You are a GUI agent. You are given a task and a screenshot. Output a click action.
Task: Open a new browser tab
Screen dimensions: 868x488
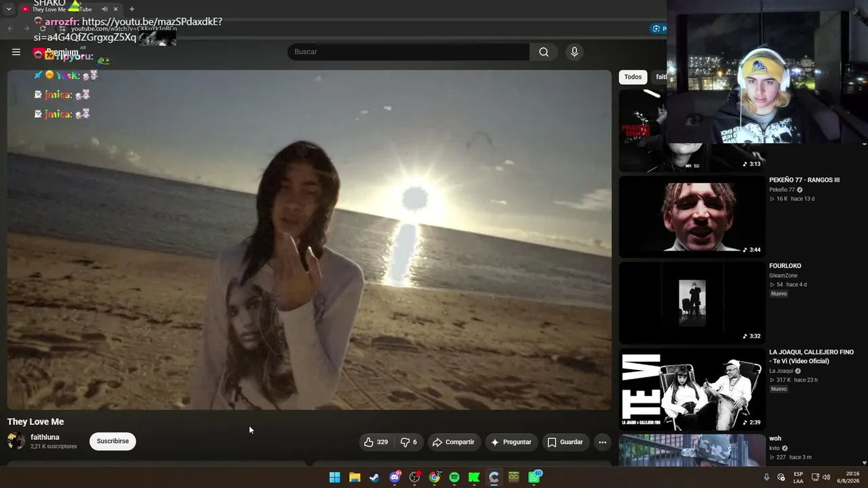132,9
